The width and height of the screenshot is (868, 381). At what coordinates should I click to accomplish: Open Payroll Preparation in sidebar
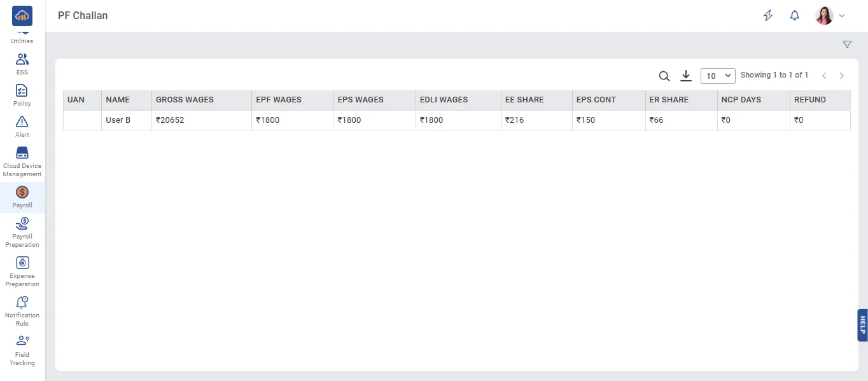22,232
